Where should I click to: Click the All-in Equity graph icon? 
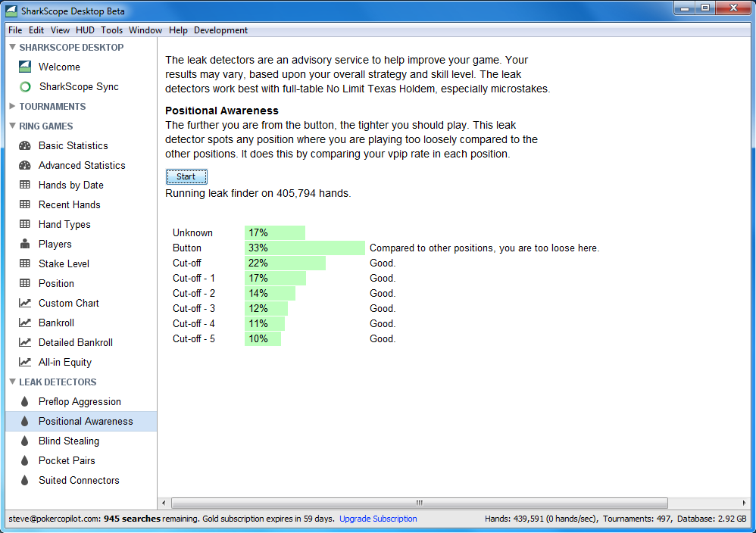point(24,362)
